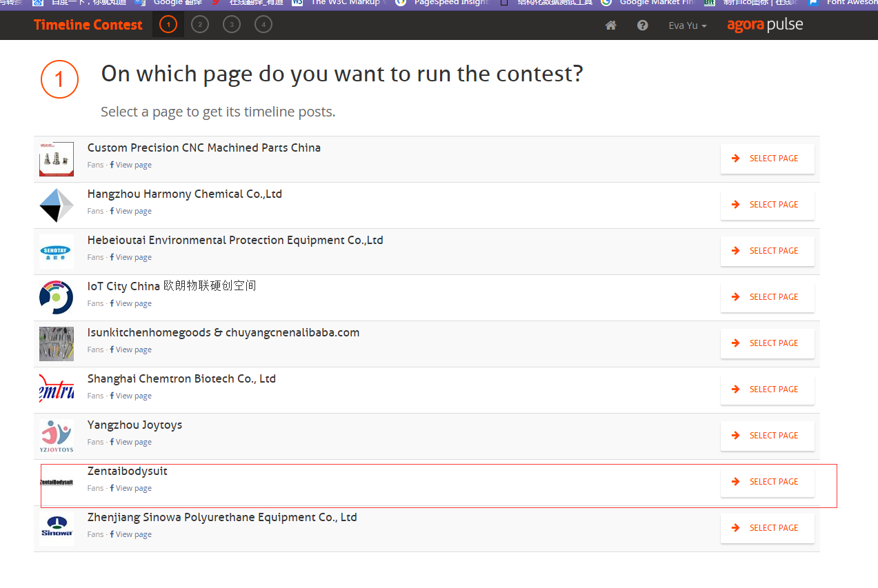Open the help question mark icon
Screen dimensions: 878x588
click(643, 26)
